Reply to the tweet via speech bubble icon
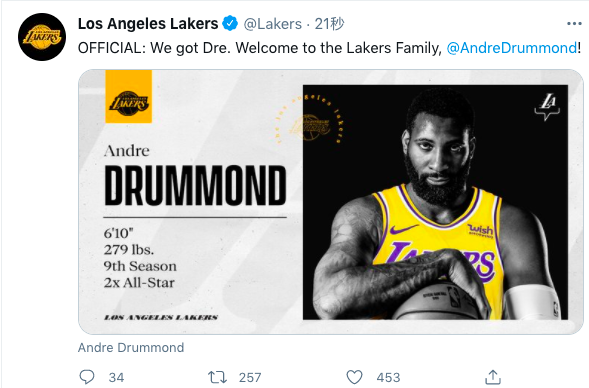Screen dimensions: 589x388 (87, 377)
